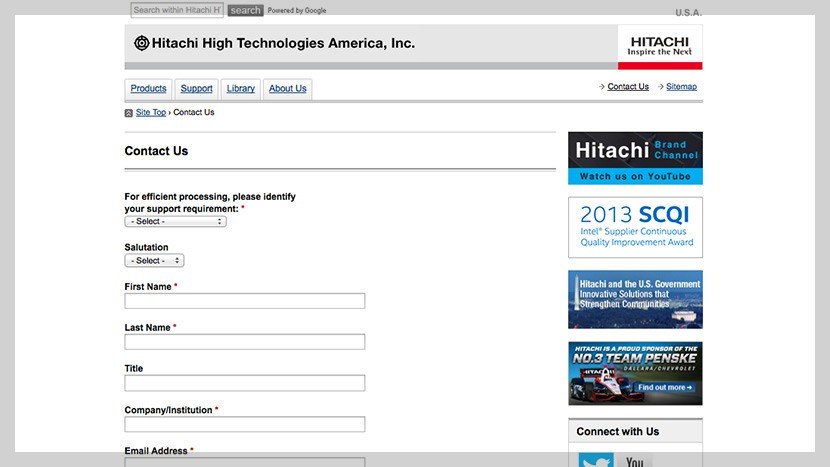Open the Hitachi and U.S. Government banner

[x=635, y=299]
